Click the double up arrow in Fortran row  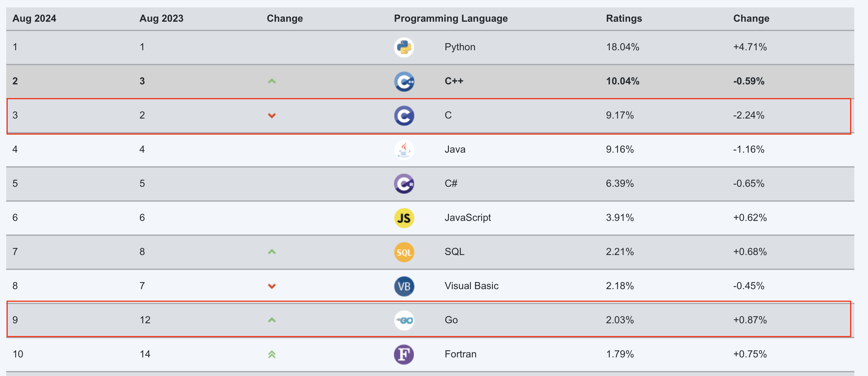[272, 354]
